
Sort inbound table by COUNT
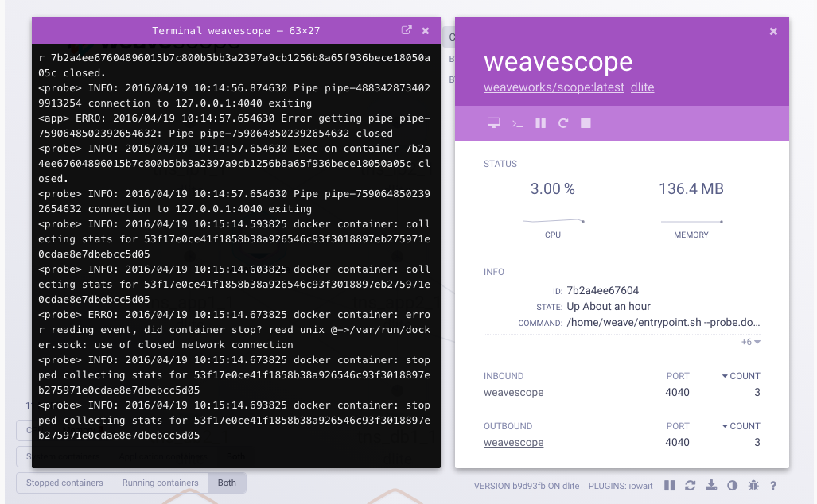(x=741, y=376)
